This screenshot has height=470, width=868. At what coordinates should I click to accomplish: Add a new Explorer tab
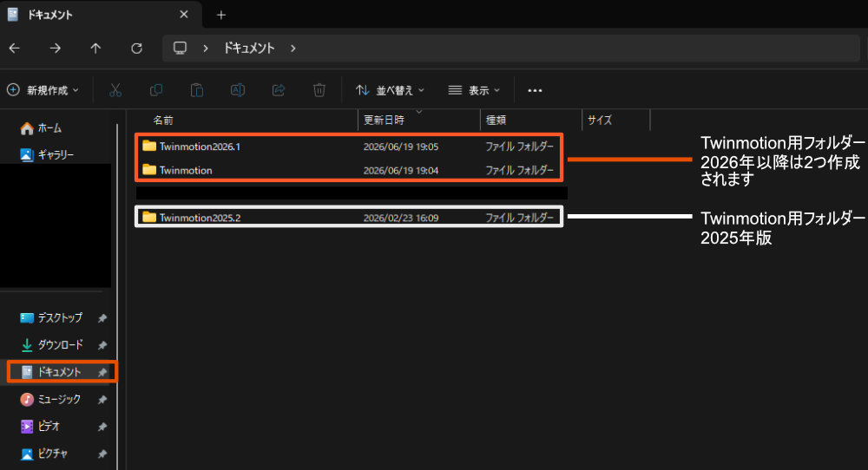point(220,15)
